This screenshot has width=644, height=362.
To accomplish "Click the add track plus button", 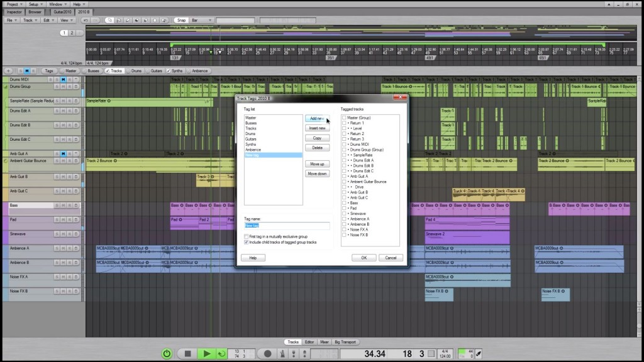I will pyautogui.click(x=7, y=71).
